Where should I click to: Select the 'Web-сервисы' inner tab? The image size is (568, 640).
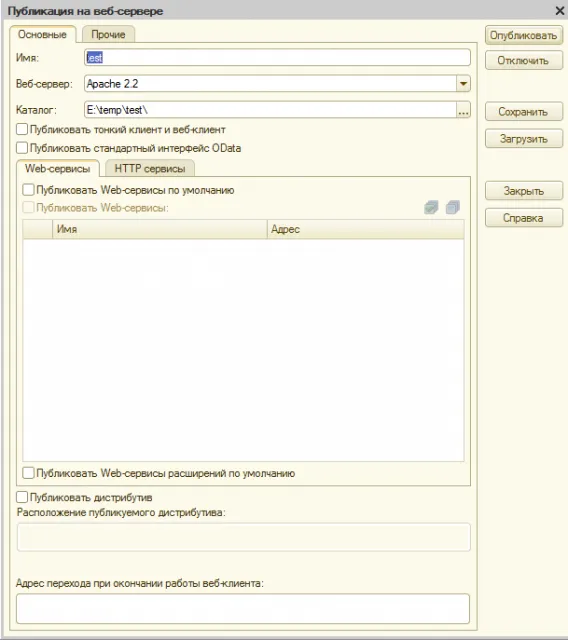coord(58,169)
